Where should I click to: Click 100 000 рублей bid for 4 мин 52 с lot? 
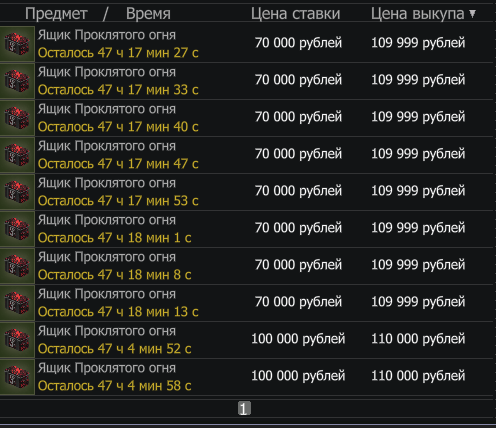pyautogui.click(x=298, y=339)
